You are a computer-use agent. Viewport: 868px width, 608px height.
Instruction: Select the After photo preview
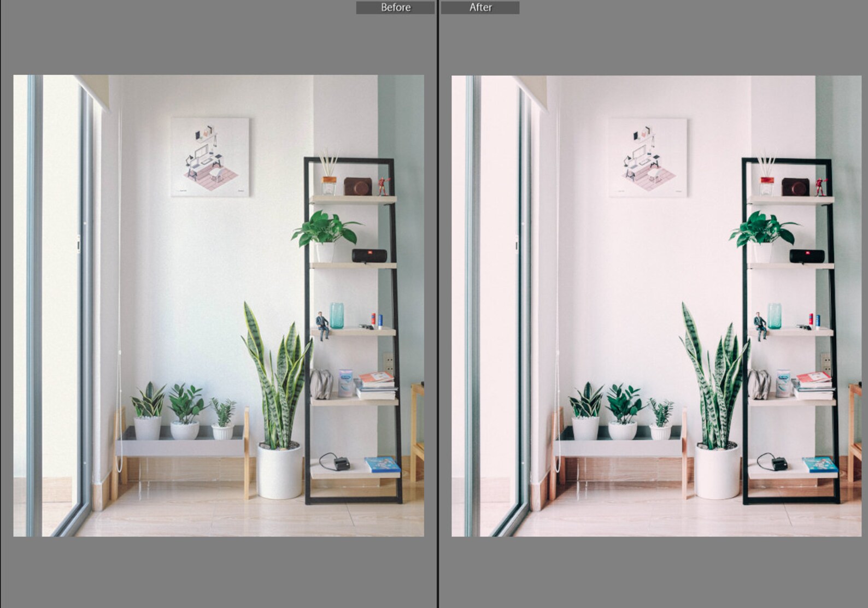coord(656,305)
